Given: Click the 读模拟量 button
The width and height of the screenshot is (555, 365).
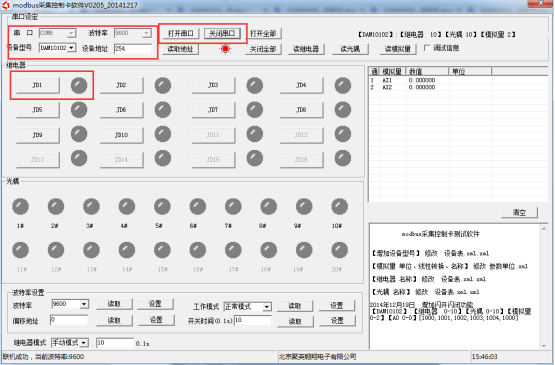Looking at the screenshot, I should (397, 49).
